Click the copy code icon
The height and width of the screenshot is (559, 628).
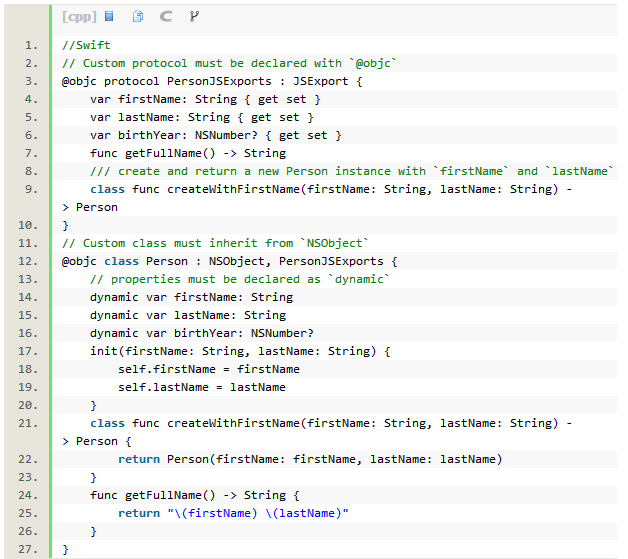click(137, 16)
